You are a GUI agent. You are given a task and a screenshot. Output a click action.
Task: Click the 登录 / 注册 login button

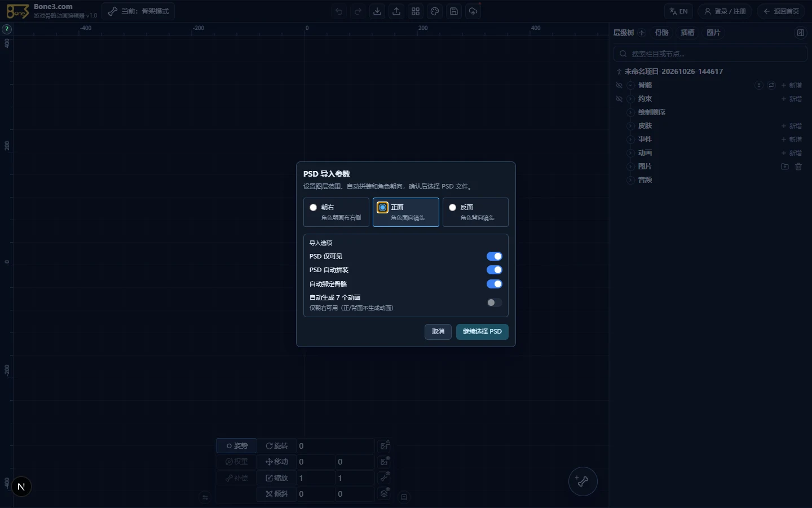pos(725,11)
